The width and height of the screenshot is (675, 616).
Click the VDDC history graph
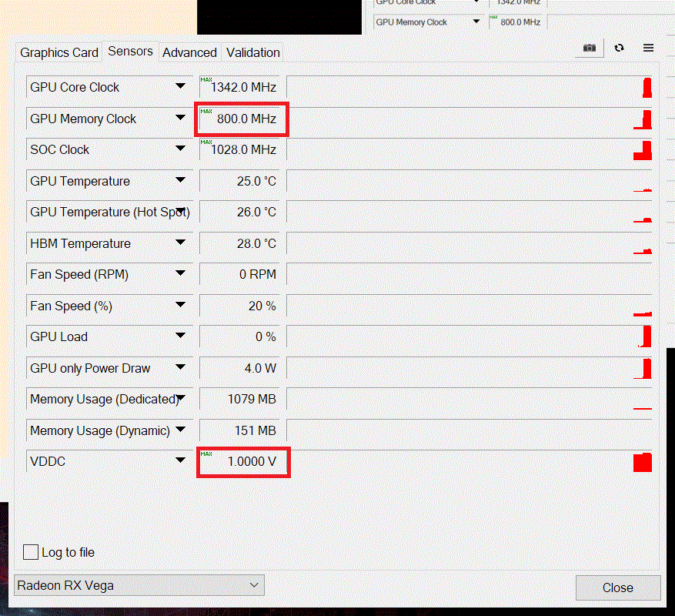pyautogui.click(x=469, y=461)
